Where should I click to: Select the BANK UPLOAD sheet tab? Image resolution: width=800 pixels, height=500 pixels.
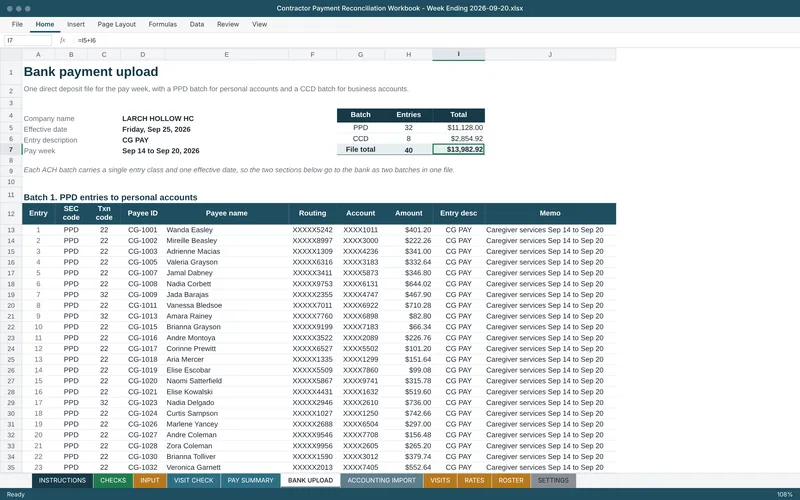(310, 481)
